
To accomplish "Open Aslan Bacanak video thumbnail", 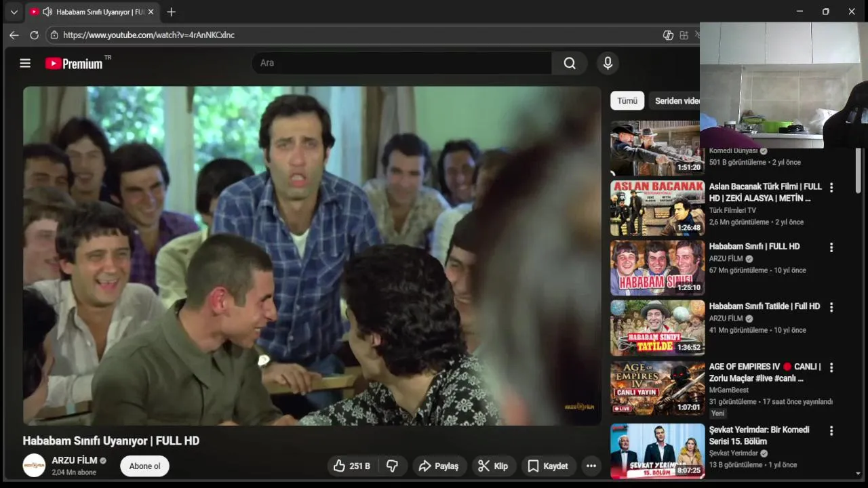I will point(657,208).
